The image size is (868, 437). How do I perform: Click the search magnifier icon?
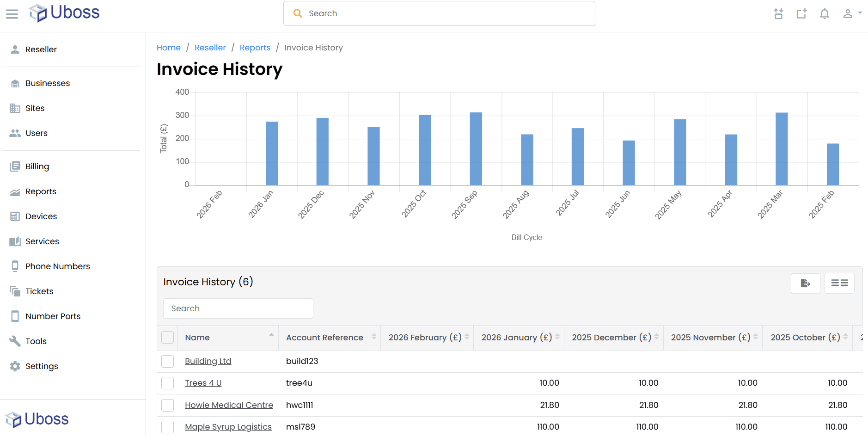pyautogui.click(x=298, y=13)
